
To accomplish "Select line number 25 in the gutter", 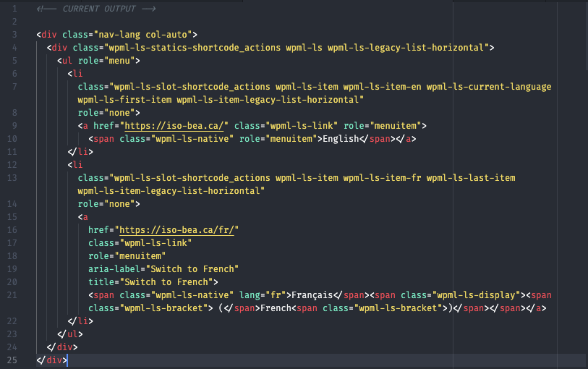I will 14,360.
